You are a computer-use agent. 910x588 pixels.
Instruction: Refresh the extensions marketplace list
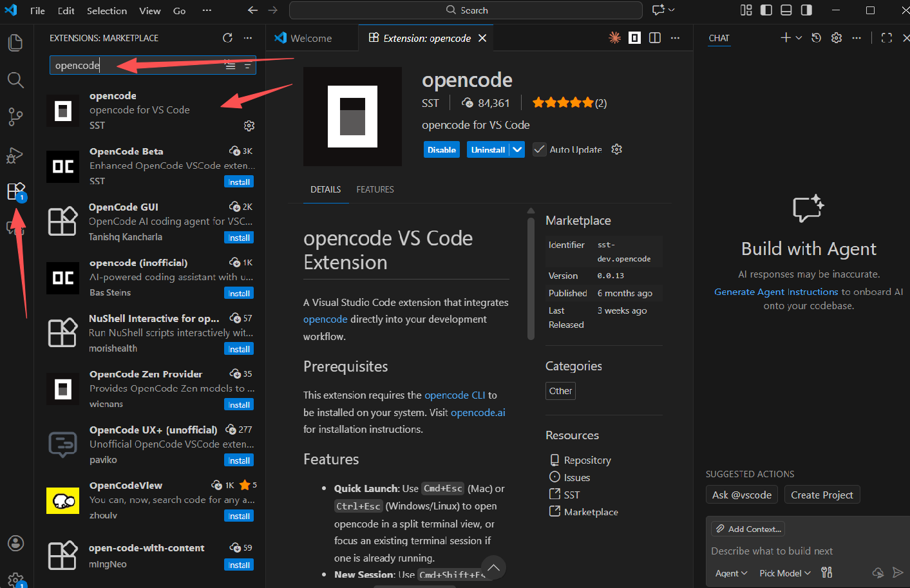coord(227,38)
